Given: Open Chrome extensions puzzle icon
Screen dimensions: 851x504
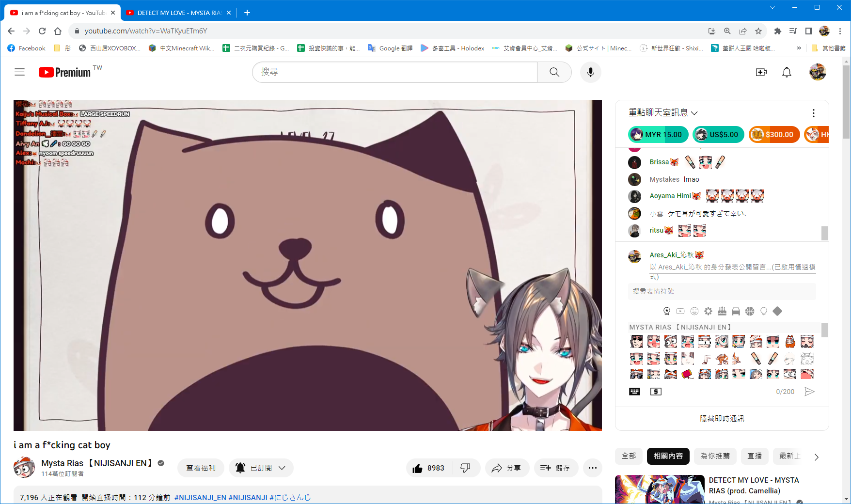Looking at the screenshot, I should [x=777, y=31].
